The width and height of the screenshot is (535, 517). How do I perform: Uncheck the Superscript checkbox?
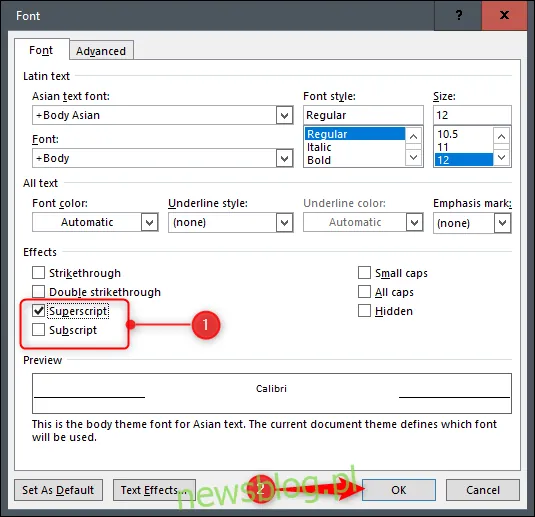click(x=38, y=311)
